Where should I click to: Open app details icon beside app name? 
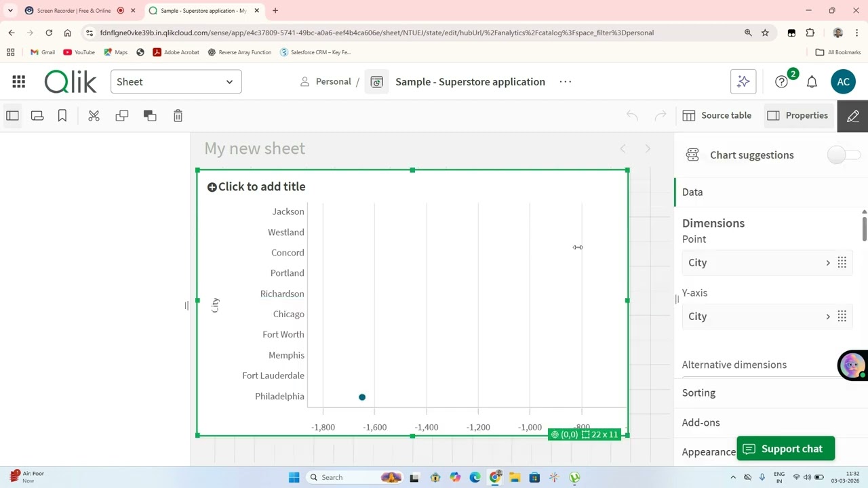377,82
